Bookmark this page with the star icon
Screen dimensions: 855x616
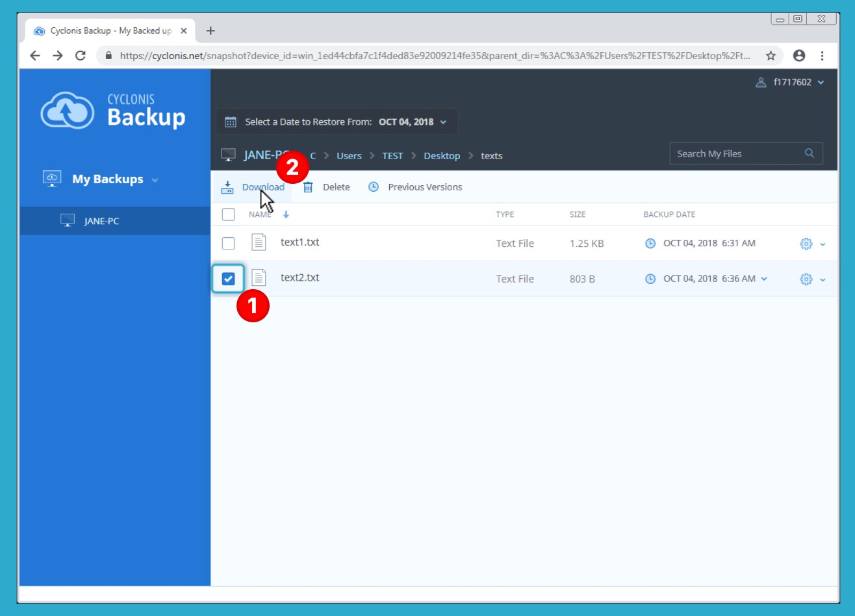(x=771, y=56)
